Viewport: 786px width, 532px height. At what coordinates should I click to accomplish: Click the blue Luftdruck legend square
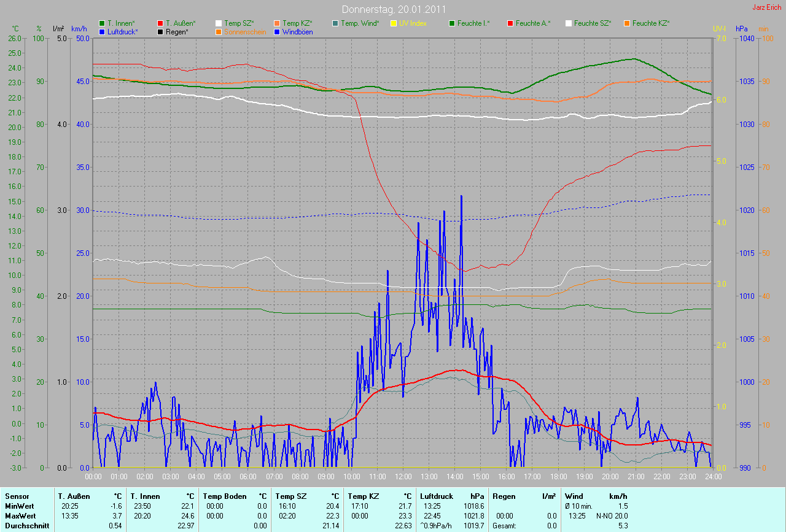pyautogui.click(x=102, y=31)
